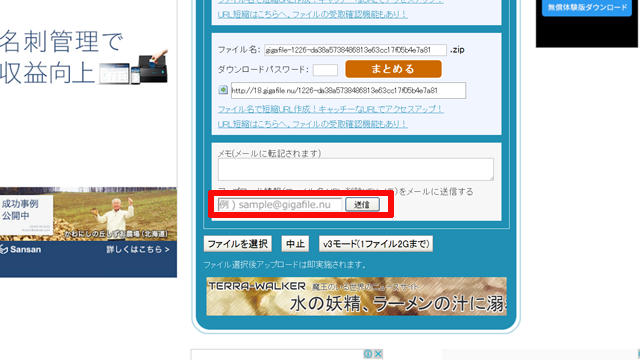Screen dimensions: 640x360
Task: Click the ファイルを選択 button
Action: pyautogui.click(x=238, y=244)
